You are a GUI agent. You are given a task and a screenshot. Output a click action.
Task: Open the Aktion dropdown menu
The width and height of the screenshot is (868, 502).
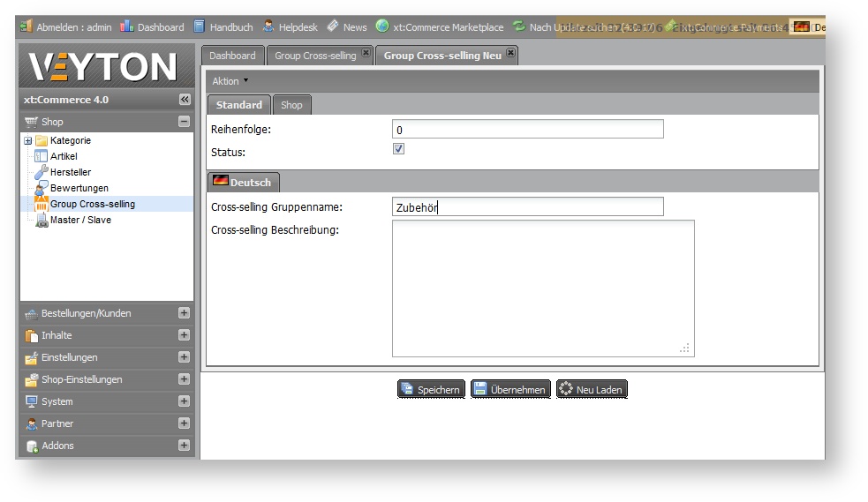coord(230,81)
